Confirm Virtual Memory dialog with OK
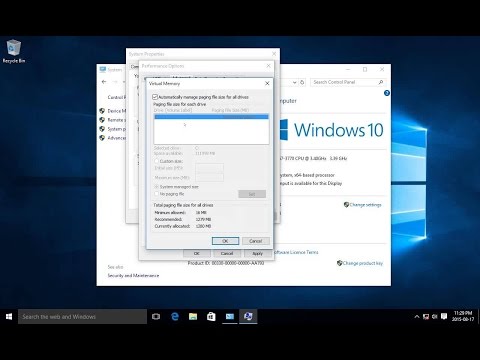Image resolution: width=480 pixels, height=360 pixels. coord(225,241)
